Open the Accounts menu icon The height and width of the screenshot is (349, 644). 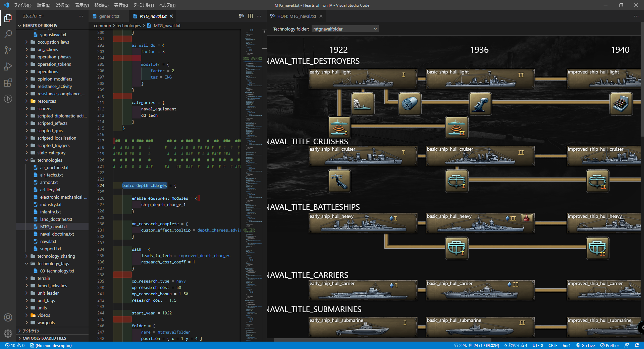(8, 317)
